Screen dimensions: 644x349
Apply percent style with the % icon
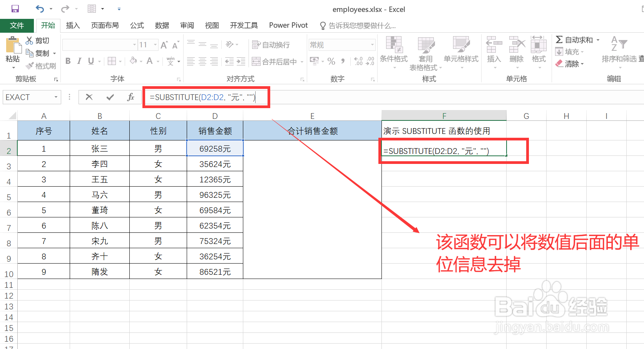pyautogui.click(x=331, y=61)
